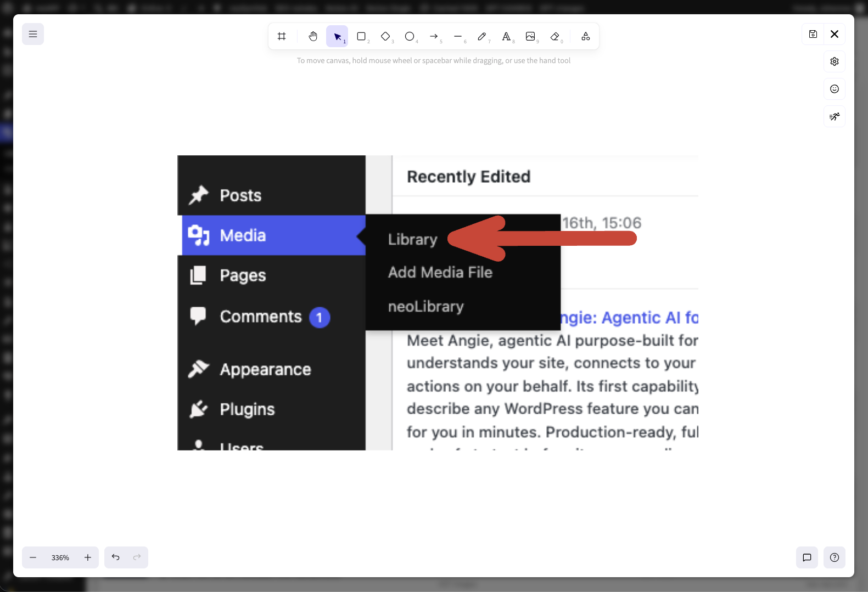Choose the Arrow drawing tool

point(434,36)
